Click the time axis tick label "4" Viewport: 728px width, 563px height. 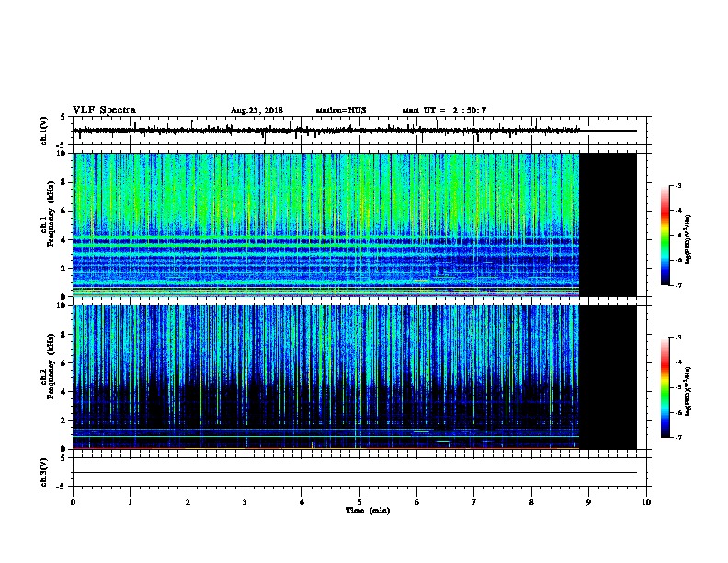302,502
